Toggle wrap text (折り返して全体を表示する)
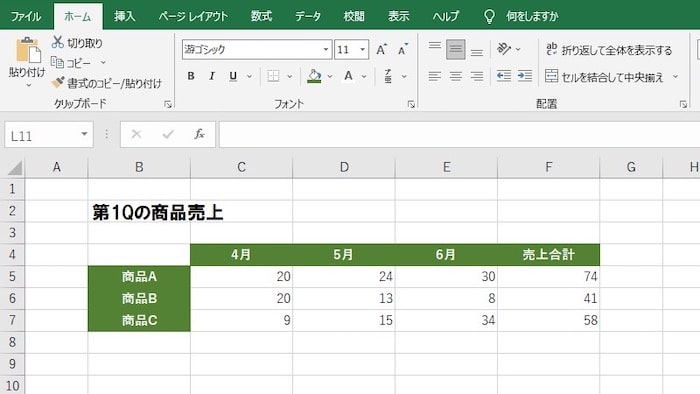This screenshot has height=394, width=700. 609,50
